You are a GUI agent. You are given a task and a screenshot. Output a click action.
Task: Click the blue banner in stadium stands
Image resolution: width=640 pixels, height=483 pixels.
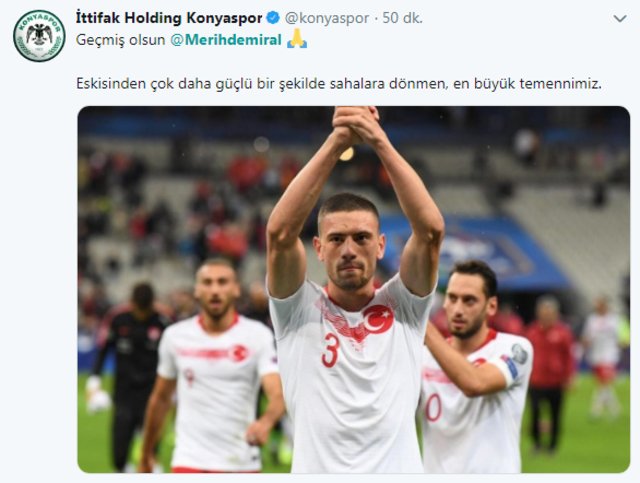[x=473, y=253]
